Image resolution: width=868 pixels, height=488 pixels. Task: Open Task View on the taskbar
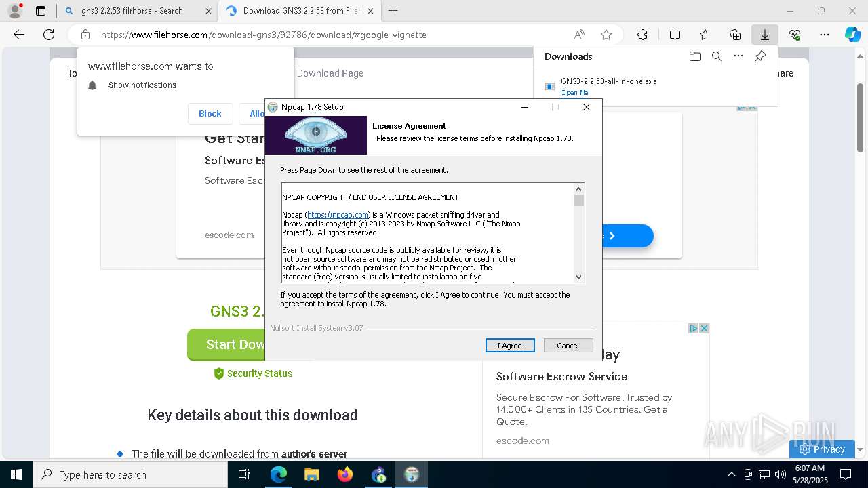[x=244, y=474]
